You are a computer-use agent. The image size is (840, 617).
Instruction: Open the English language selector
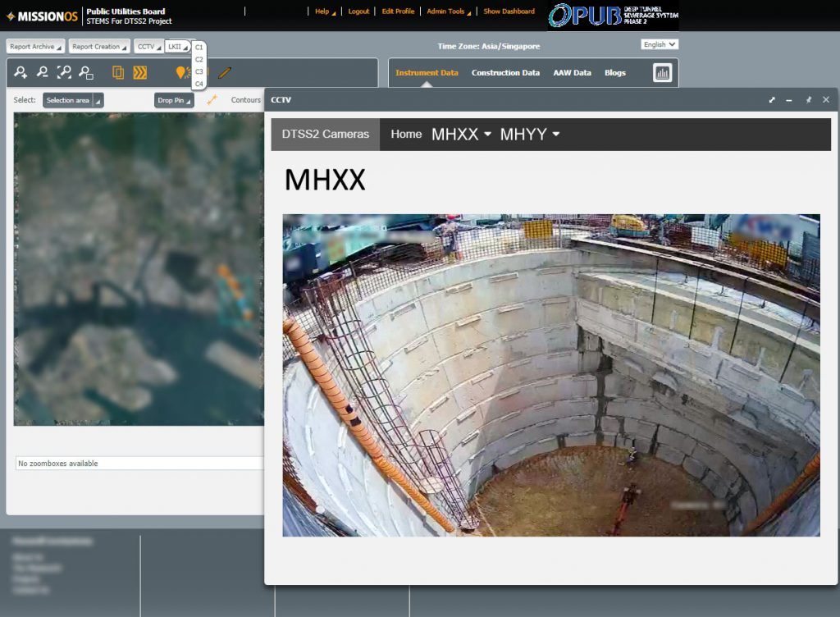[x=660, y=44]
